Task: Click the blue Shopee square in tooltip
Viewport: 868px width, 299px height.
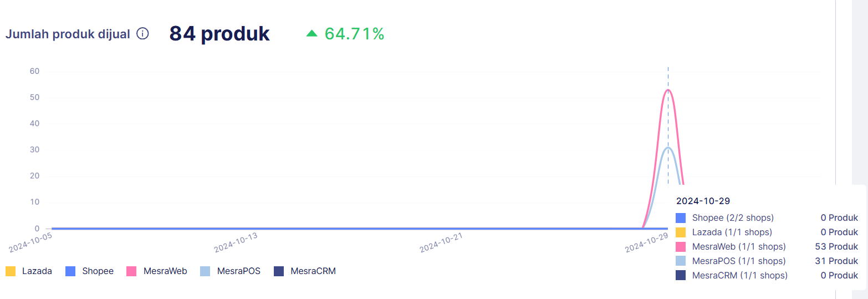Action: pos(681,217)
